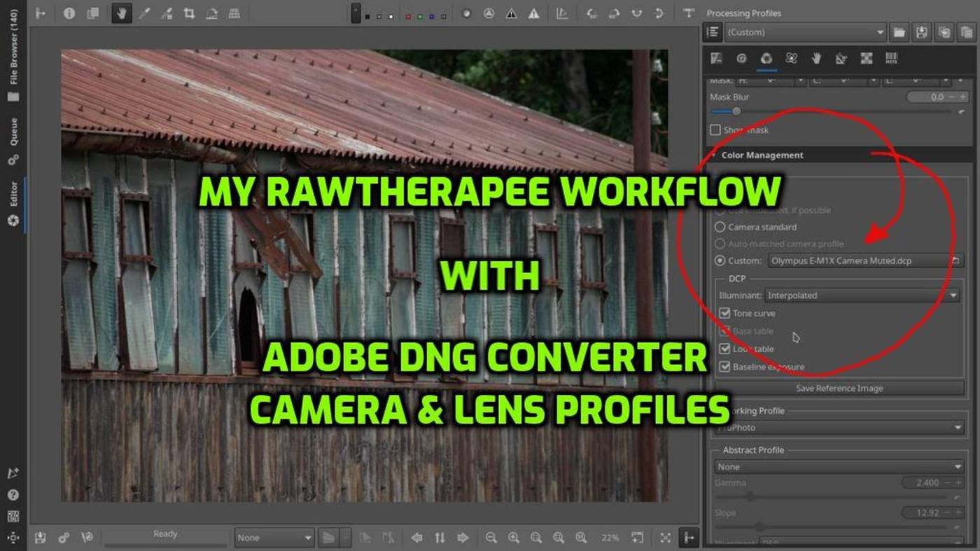Open the Abstract Profile dropdown set to None
This screenshot has height=551, width=980.
(x=839, y=467)
